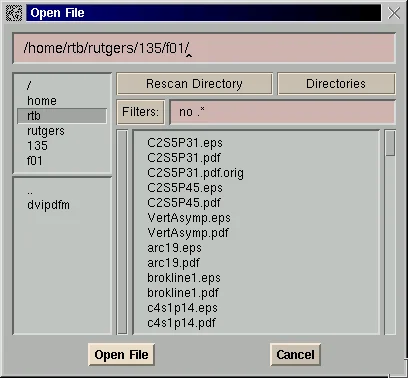Select file arc19.pdf
The image size is (408, 378).
173,263
